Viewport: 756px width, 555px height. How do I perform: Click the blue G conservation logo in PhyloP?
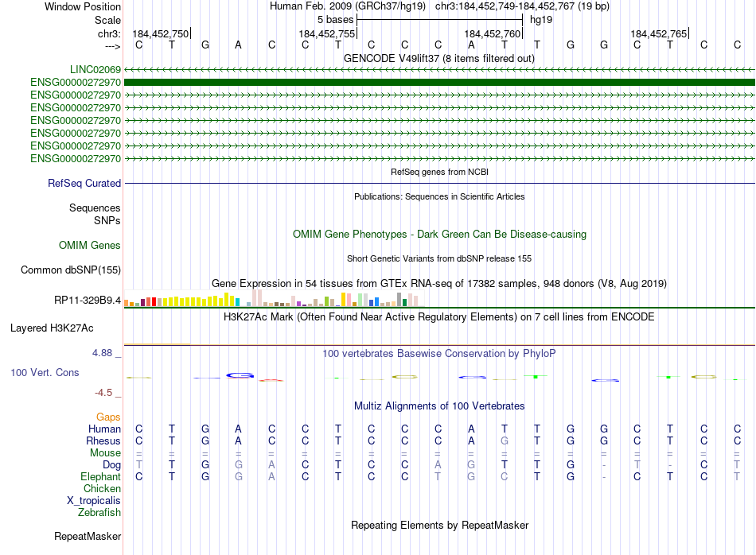click(x=240, y=375)
